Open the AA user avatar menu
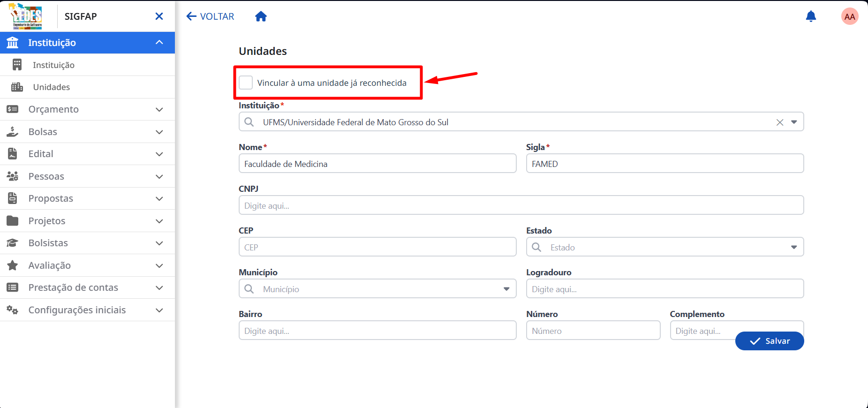The height and width of the screenshot is (408, 868). (850, 16)
